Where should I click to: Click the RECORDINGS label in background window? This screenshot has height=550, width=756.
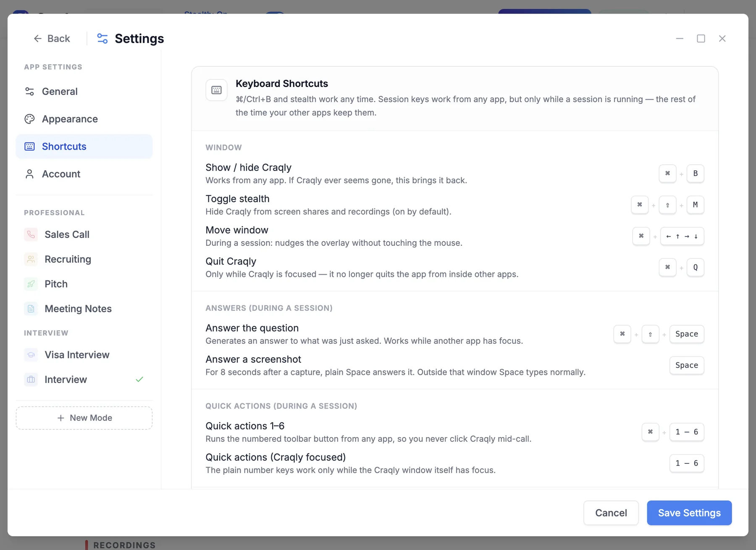pos(124,545)
